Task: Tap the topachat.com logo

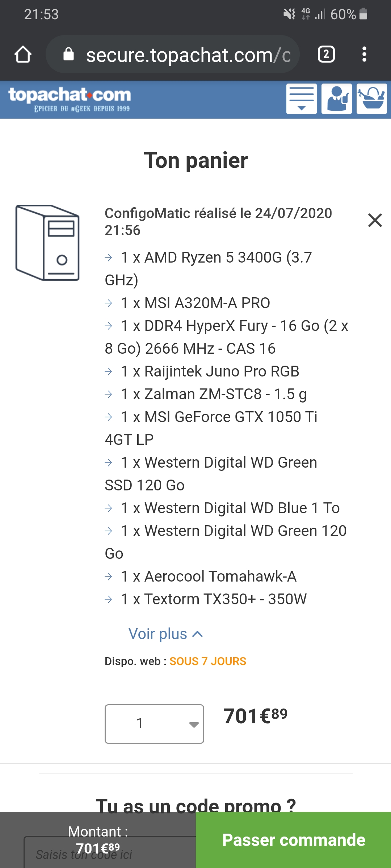Action: (70, 99)
